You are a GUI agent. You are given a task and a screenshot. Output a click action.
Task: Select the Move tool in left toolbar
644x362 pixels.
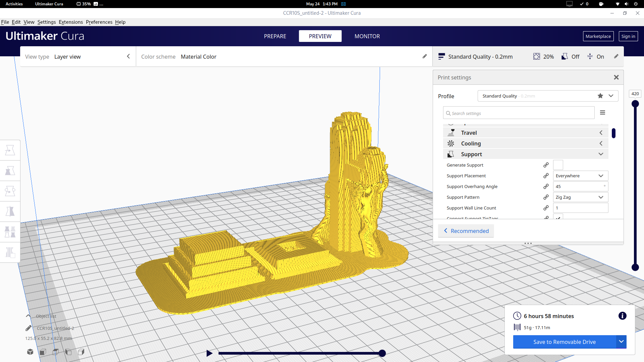pyautogui.click(x=10, y=150)
